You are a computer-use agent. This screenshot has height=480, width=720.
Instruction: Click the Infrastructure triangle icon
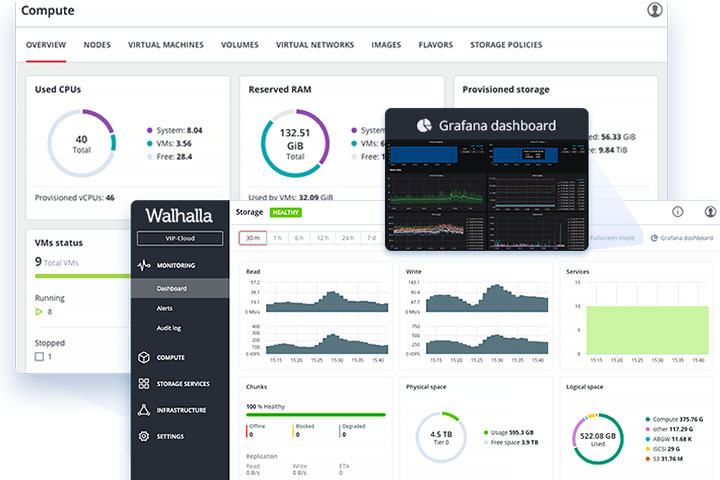click(x=144, y=410)
